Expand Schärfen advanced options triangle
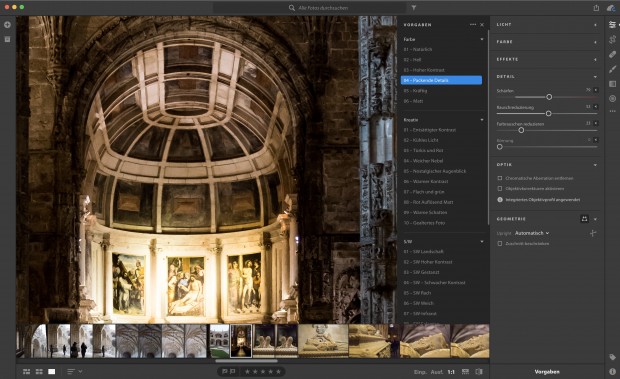 (x=596, y=90)
